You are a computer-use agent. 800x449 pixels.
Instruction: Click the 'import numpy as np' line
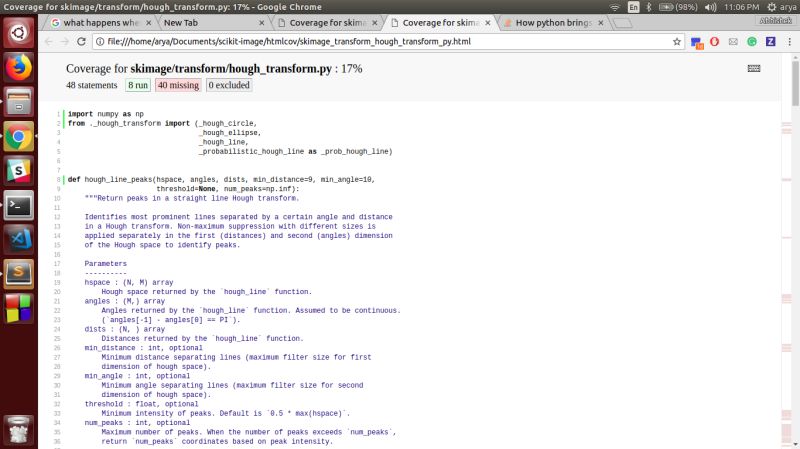106,114
